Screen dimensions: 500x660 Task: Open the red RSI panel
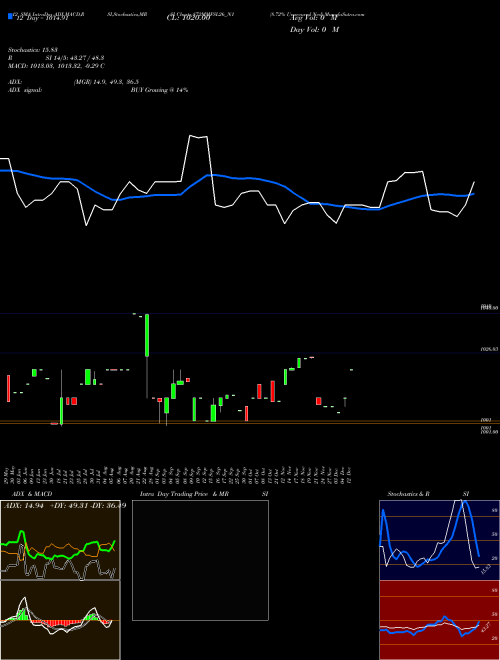click(x=439, y=620)
